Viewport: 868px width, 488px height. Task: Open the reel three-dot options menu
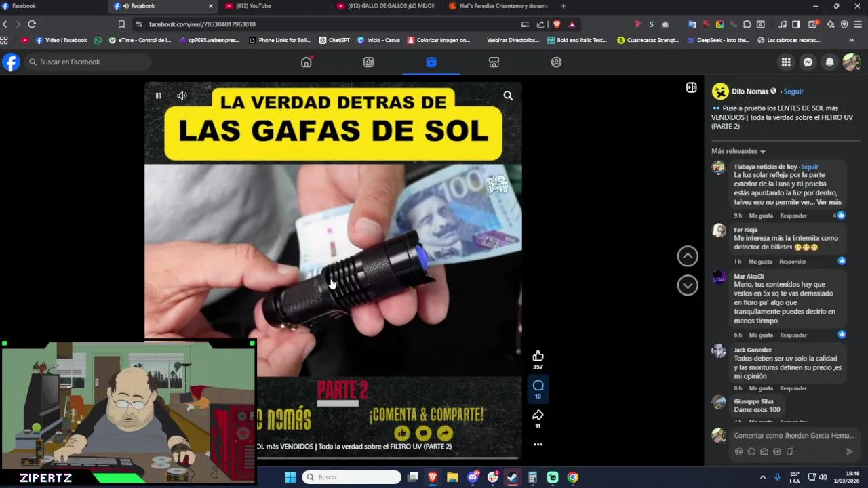pos(538,445)
